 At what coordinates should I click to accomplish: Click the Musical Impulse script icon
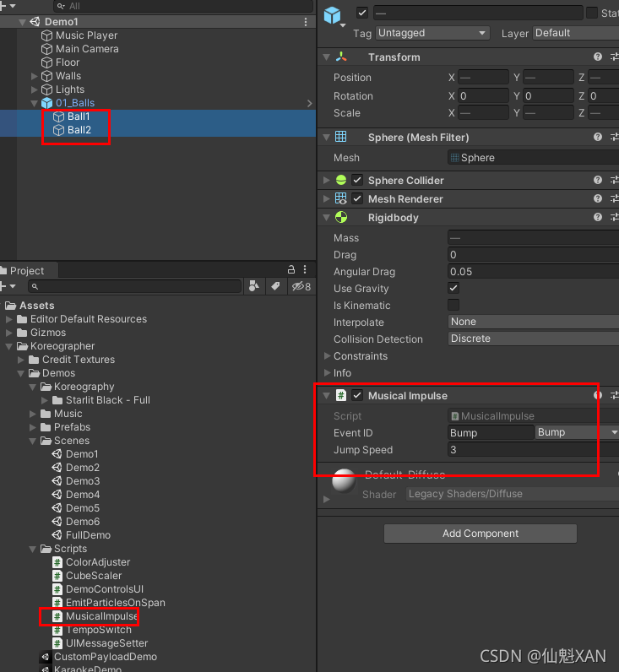(341, 395)
